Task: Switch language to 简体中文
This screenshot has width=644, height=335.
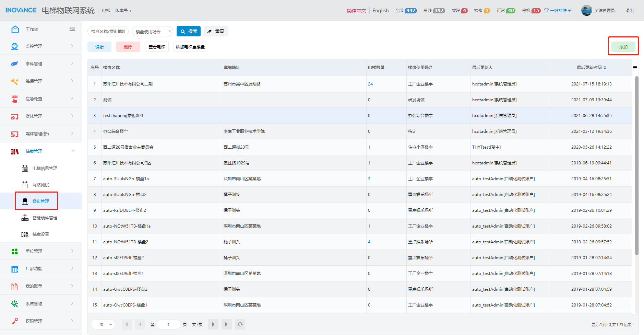Action: coord(356,11)
